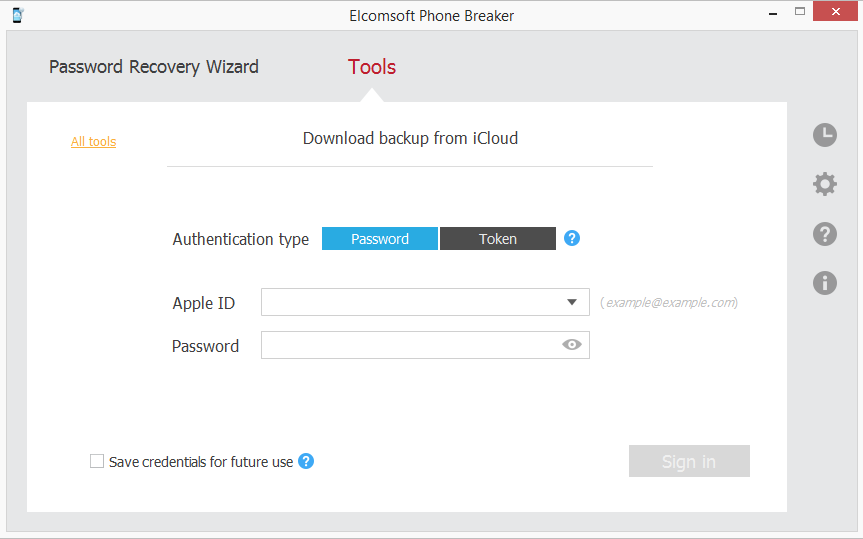Open the info icon in sidebar

[824, 283]
